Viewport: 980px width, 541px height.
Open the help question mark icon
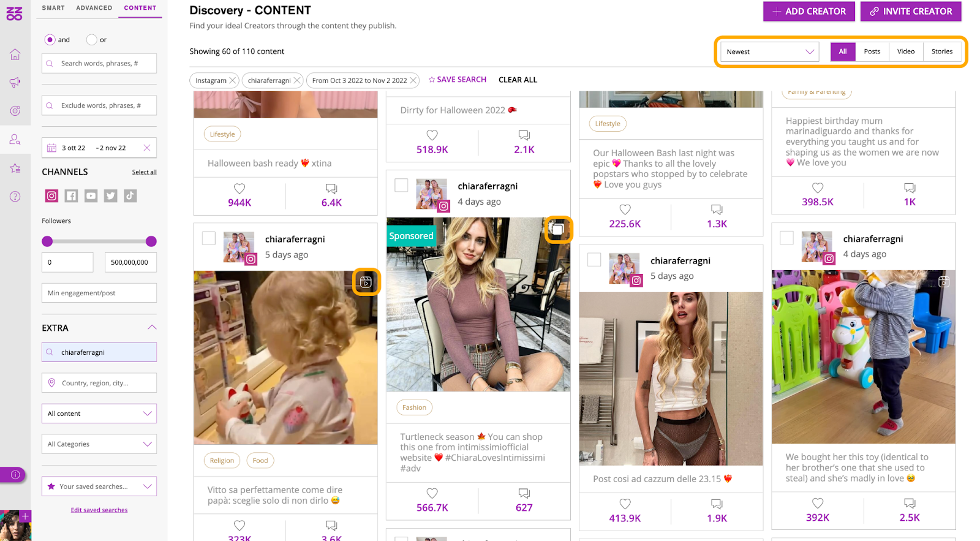(x=15, y=197)
